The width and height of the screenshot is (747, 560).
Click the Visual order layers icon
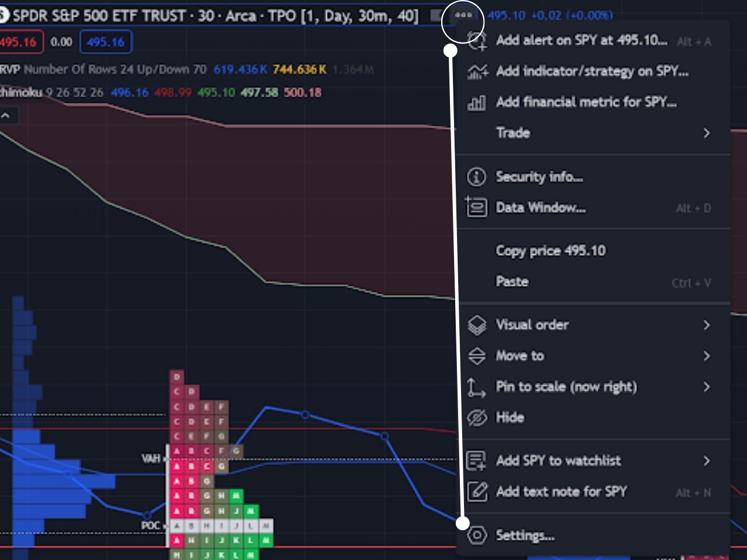(x=477, y=325)
